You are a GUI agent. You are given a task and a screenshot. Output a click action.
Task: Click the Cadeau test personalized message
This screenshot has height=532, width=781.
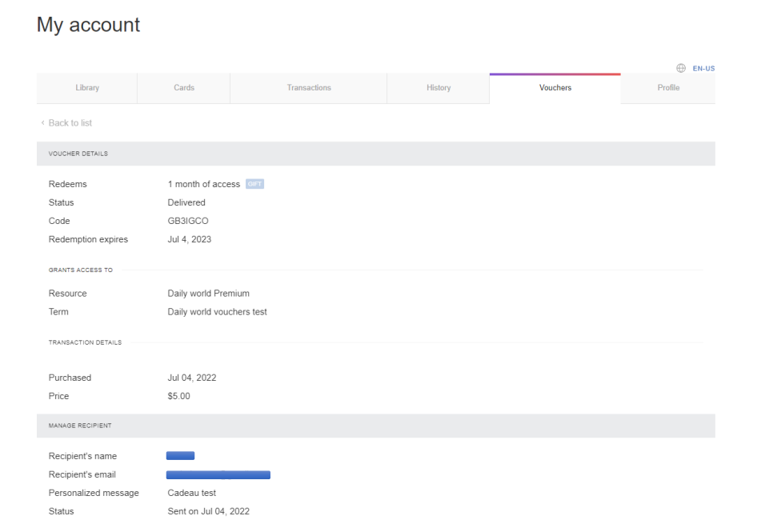click(x=192, y=493)
